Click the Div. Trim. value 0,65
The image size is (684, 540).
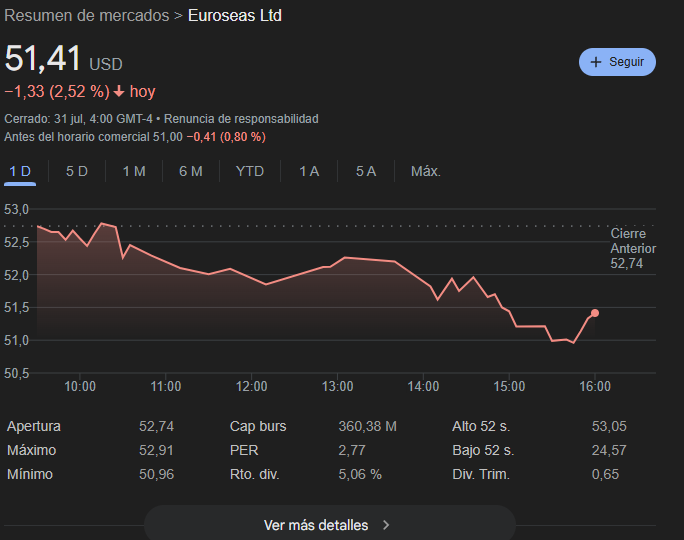(605, 474)
